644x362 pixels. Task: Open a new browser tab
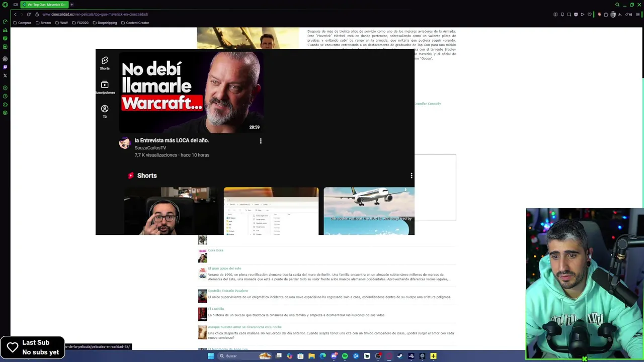pos(71,5)
